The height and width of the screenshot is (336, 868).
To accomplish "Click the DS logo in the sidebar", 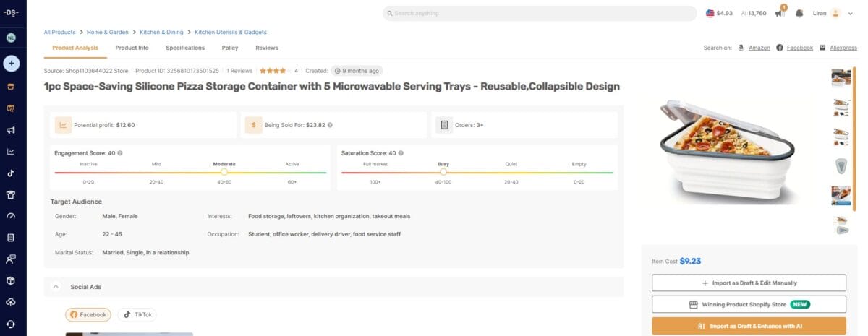I will (12, 13).
